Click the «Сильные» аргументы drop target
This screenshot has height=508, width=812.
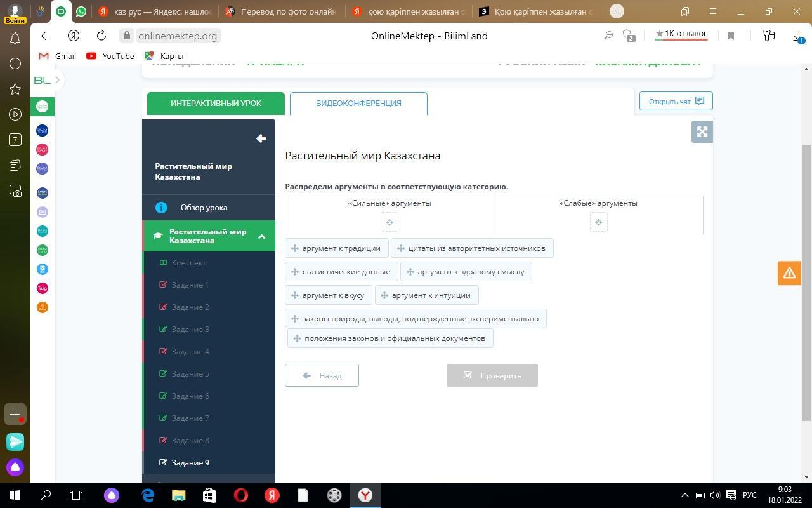click(390, 222)
